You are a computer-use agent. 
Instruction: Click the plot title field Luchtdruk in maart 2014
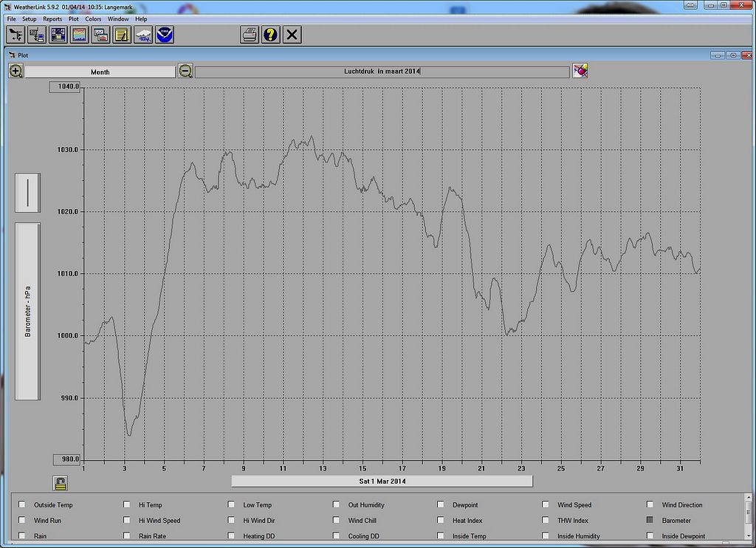pyautogui.click(x=382, y=72)
